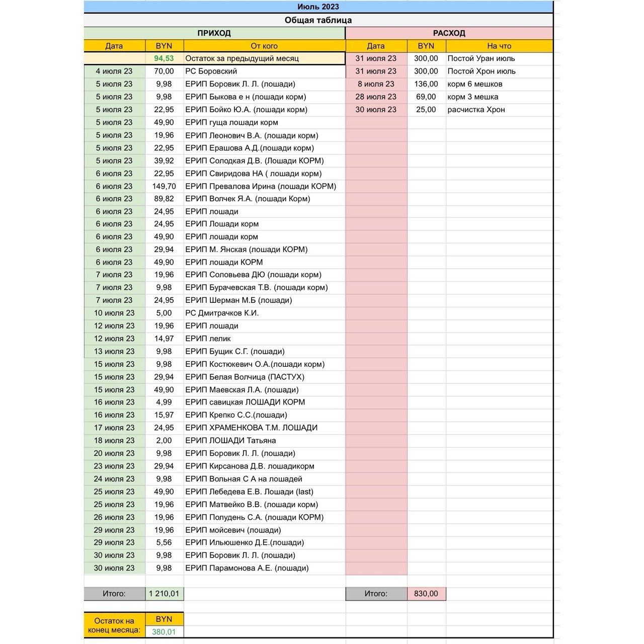The width and height of the screenshot is (644, 644).
Task: Select the 149,70 income amount cell
Action: point(164,186)
